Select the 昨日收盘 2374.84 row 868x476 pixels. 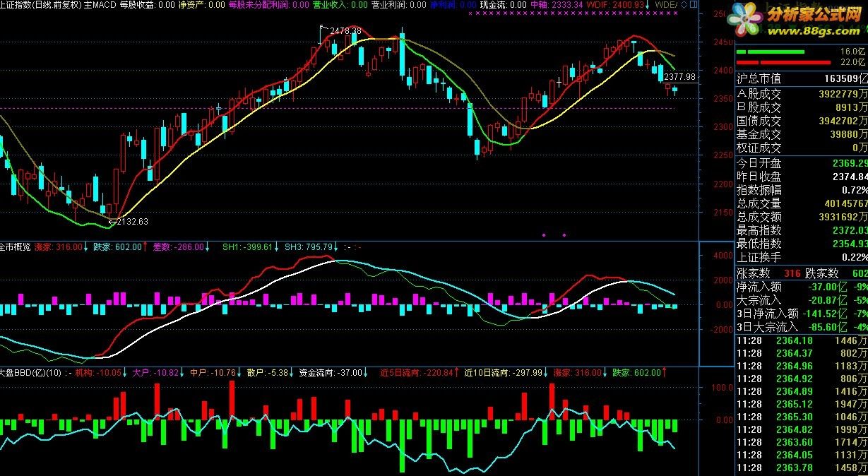coord(802,177)
